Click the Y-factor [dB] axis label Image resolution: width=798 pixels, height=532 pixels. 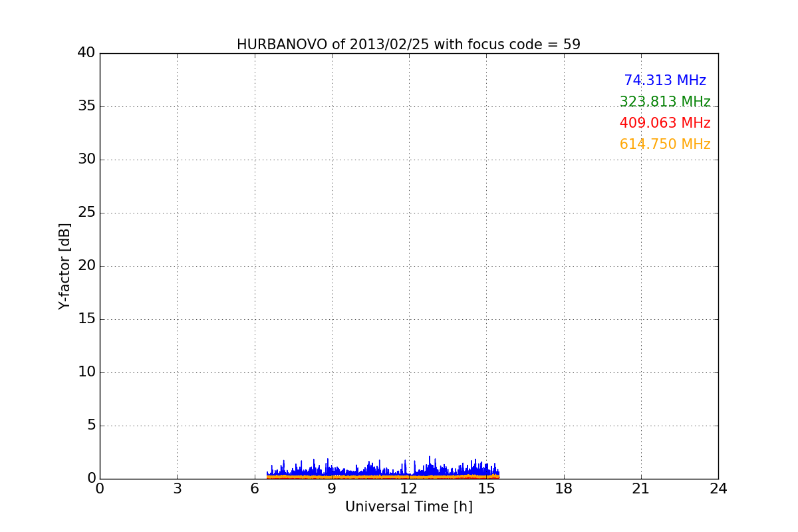[x=65, y=266]
